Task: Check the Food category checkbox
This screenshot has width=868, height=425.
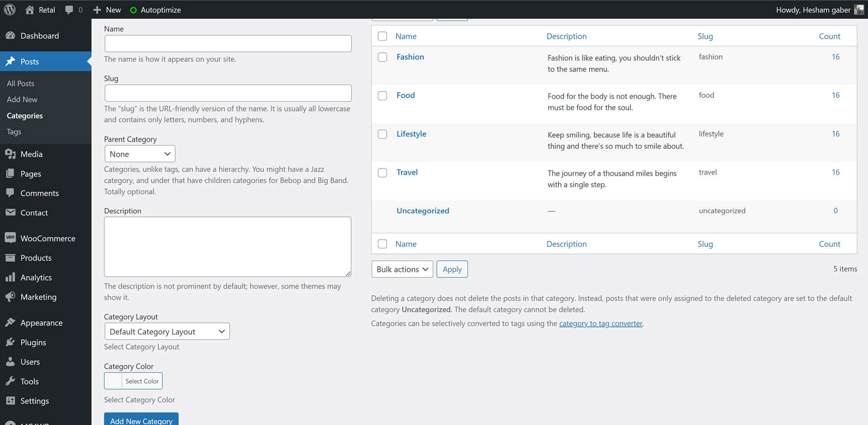Action: tap(382, 95)
